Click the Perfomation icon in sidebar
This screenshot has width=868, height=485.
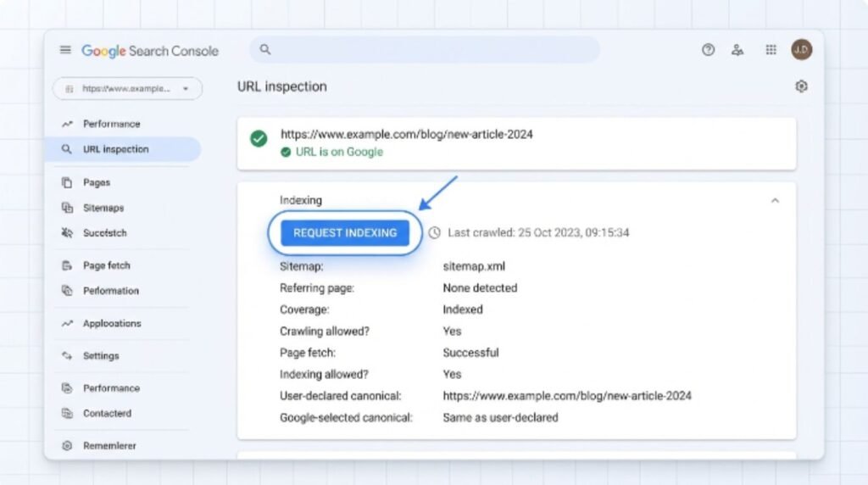(67, 291)
